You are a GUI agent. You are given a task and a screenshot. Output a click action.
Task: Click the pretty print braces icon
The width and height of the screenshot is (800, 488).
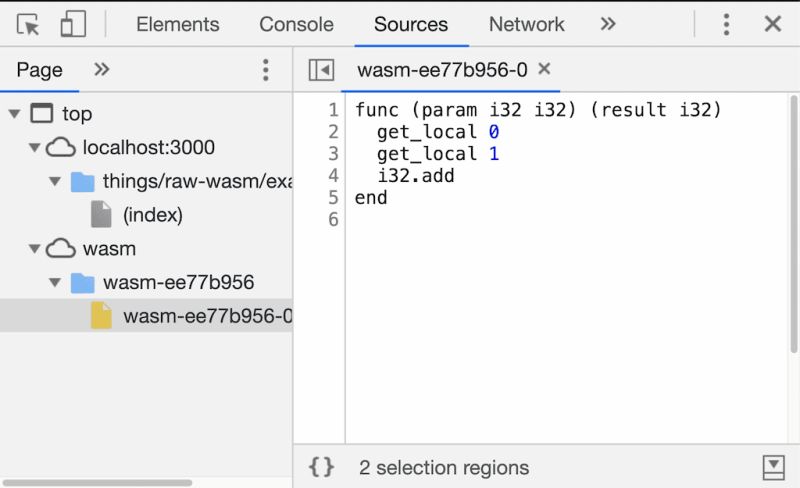coord(321,467)
